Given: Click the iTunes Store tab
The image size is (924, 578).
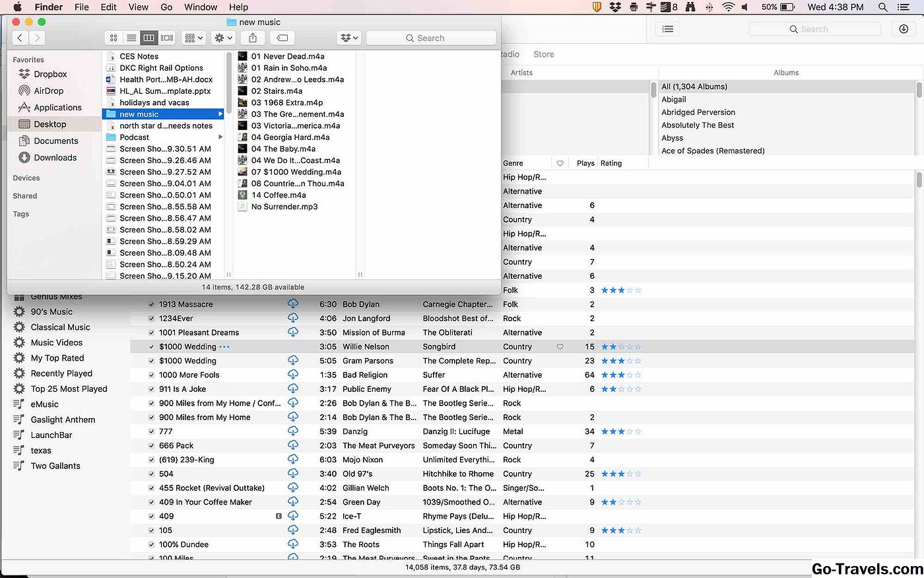Looking at the screenshot, I should pyautogui.click(x=544, y=54).
